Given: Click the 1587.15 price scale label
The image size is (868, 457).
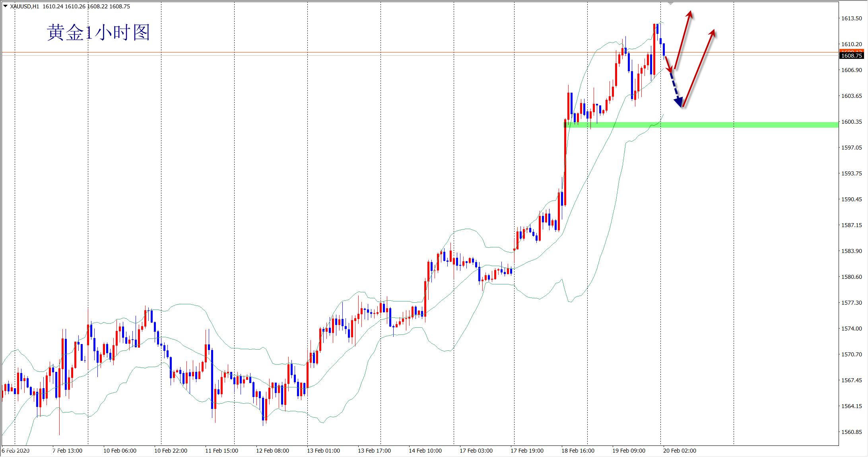Looking at the screenshot, I should point(851,225).
